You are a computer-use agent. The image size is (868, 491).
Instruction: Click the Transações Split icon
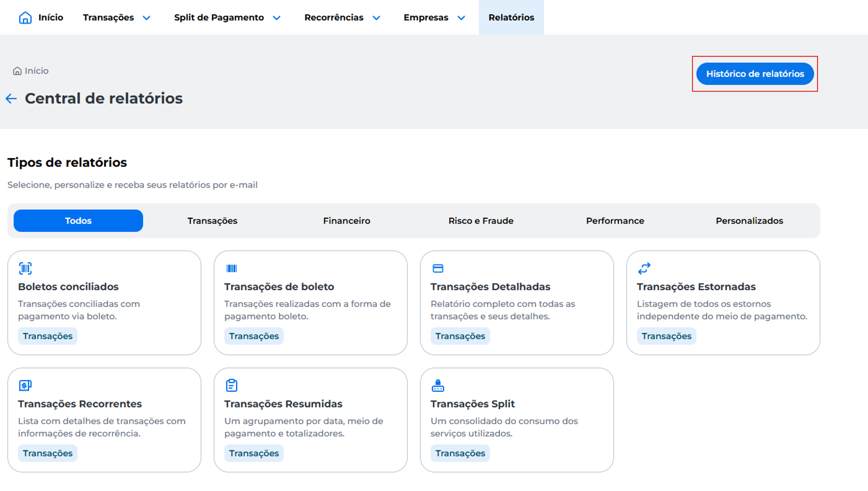(x=438, y=385)
